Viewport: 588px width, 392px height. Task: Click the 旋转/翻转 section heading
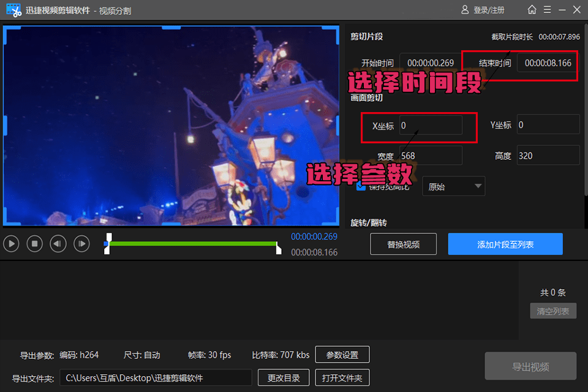tap(369, 223)
